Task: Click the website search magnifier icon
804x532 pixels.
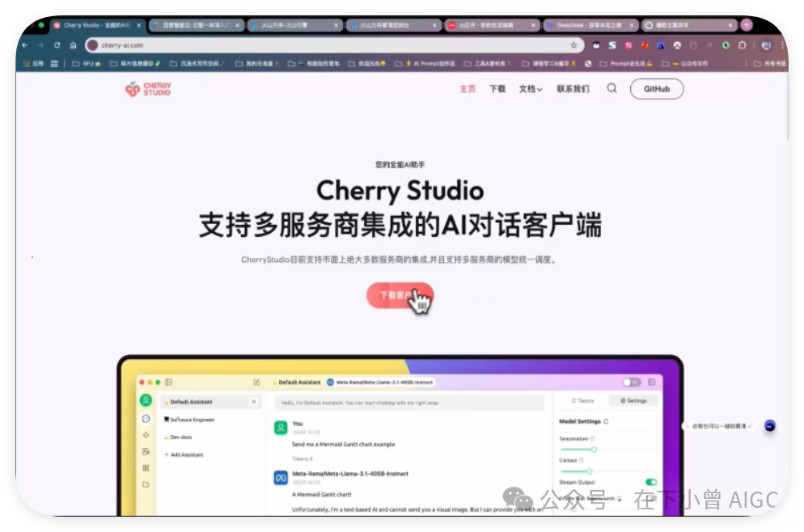Action: pyautogui.click(x=611, y=88)
